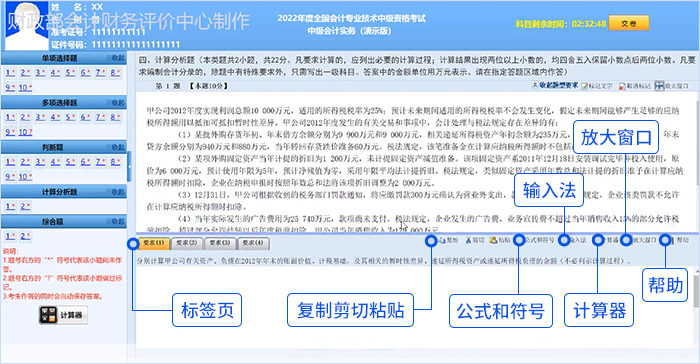Image resolution: width=700 pixels, height=364 pixels.
Task: Go to question 7 in 单项选择题
Action: tap(100, 72)
